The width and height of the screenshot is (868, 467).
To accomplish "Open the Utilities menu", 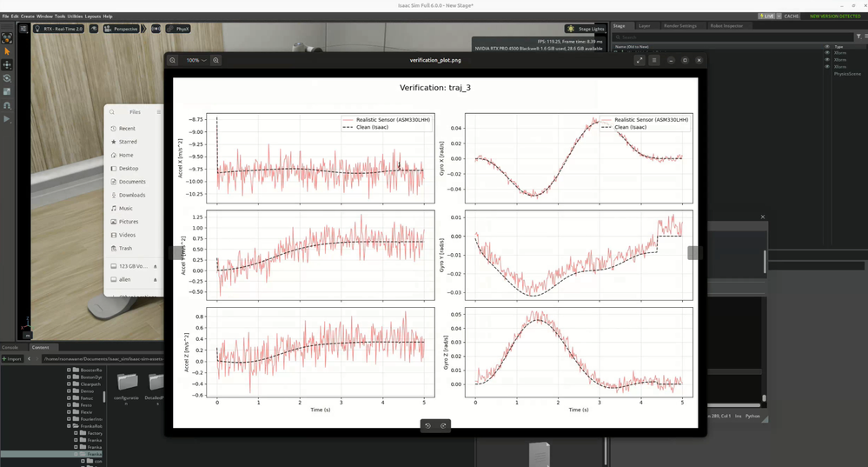I will (x=75, y=17).
